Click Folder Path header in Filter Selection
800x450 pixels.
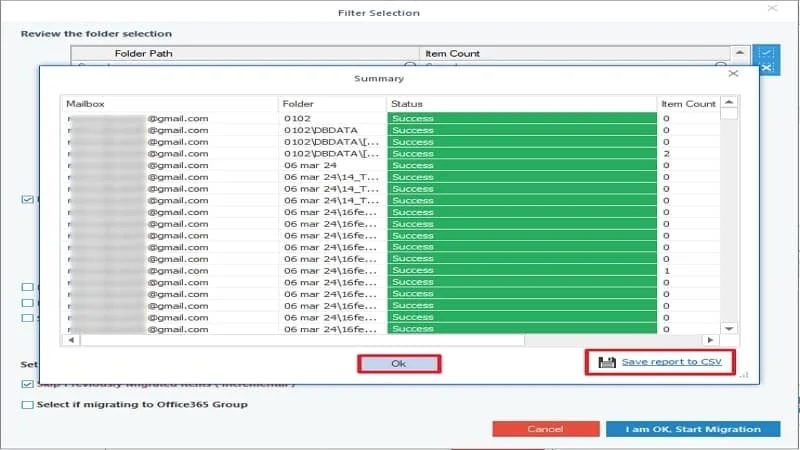click(245, 54)
